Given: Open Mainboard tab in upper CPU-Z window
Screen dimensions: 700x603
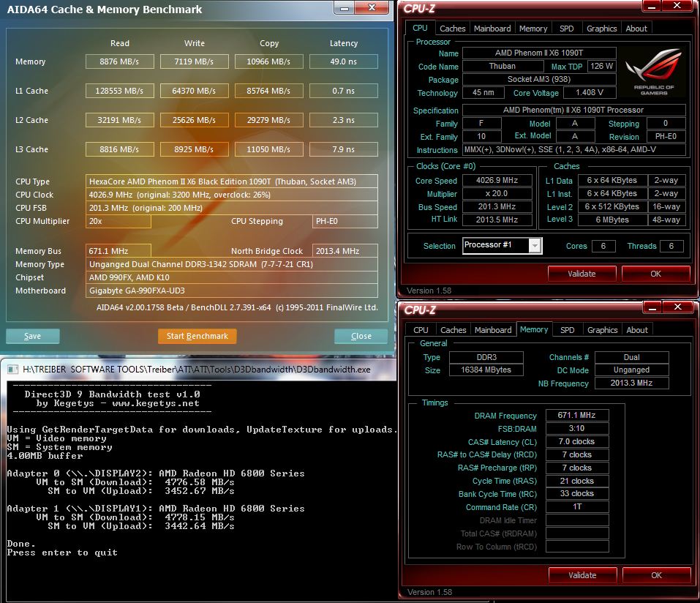Looking at the screenshot, I should (x=492, y=29).
